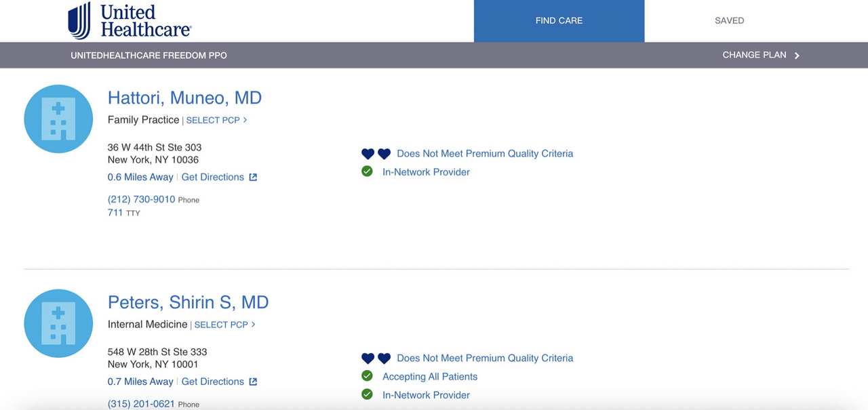Screen dimensions: 868x410
Task: Call phone number (212) 730-9010
Action: click(141, 199)
